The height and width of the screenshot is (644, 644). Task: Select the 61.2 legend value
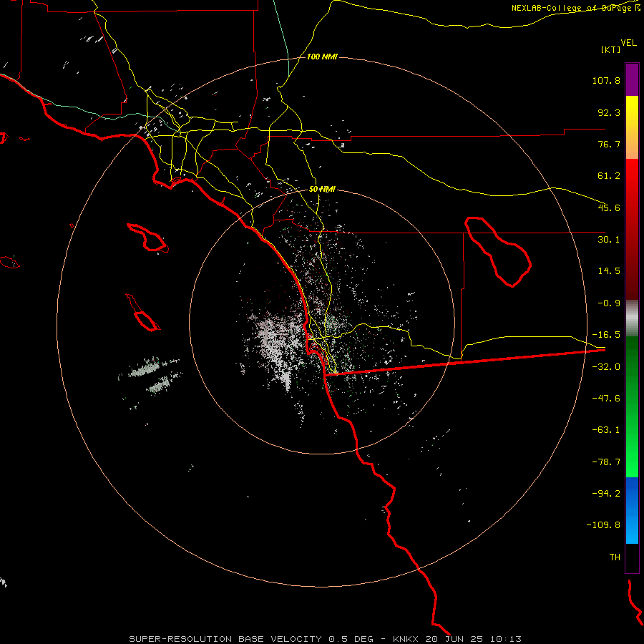pyautogui.click(x=609, y=176)
